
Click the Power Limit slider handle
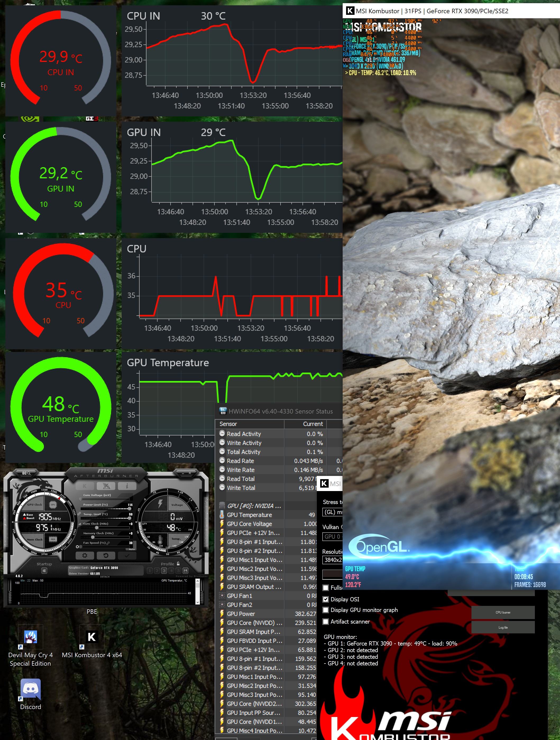point(129,509)
